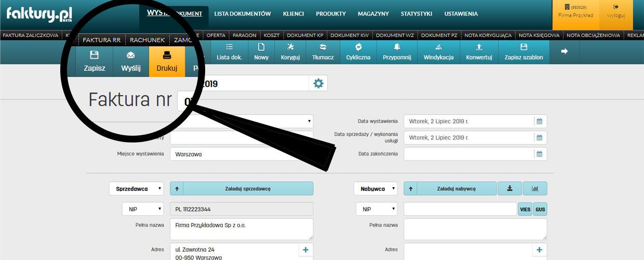Select the Dokument WZ type
Viewport: 644px width, 260px height.
[x=395, y=35]
